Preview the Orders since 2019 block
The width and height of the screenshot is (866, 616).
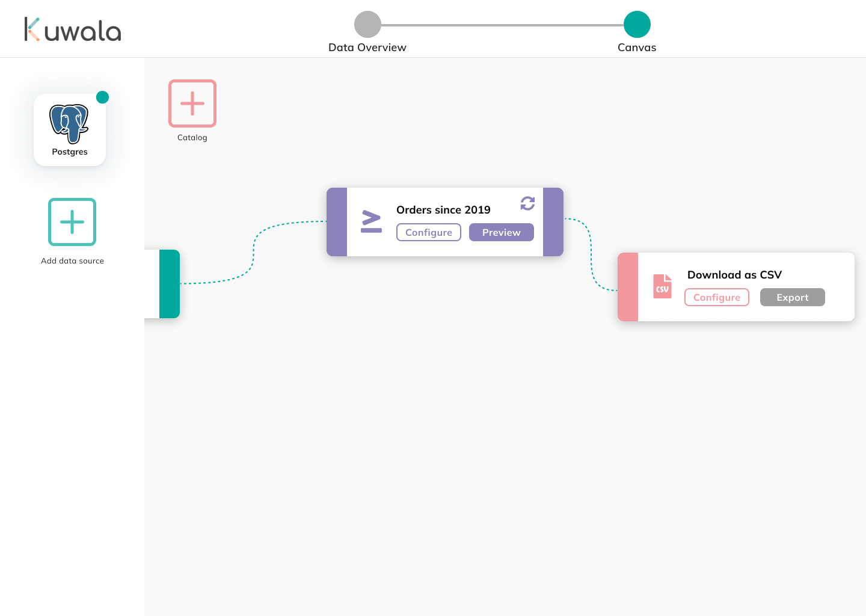(502, 232)
